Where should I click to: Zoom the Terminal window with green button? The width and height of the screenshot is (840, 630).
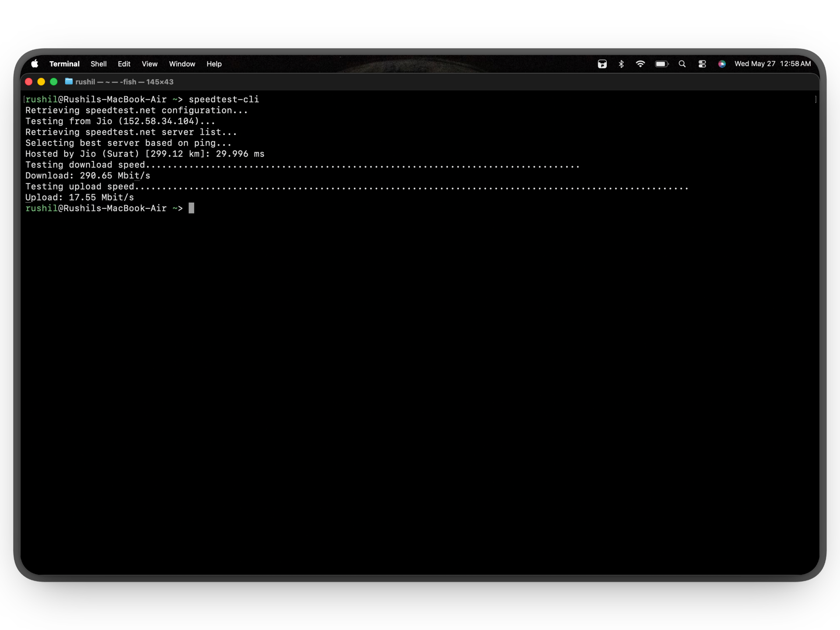pos(54,82)
